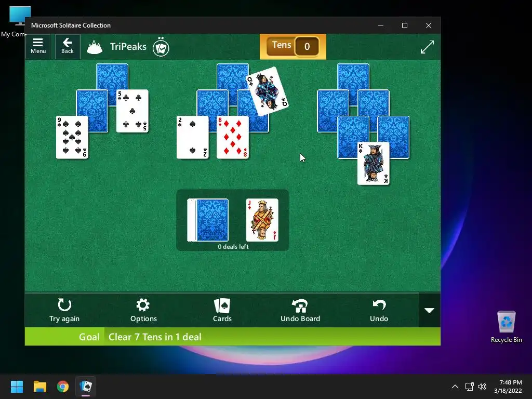The height and width of the screenshot is (399, 532).
Task: Play the 5 of clubs card
Action: coord(132,111)
